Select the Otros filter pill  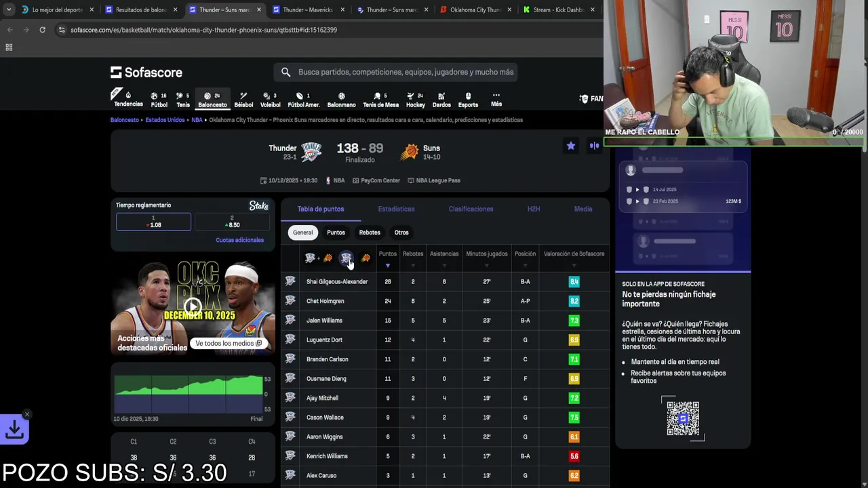click(x=401, y=232)
